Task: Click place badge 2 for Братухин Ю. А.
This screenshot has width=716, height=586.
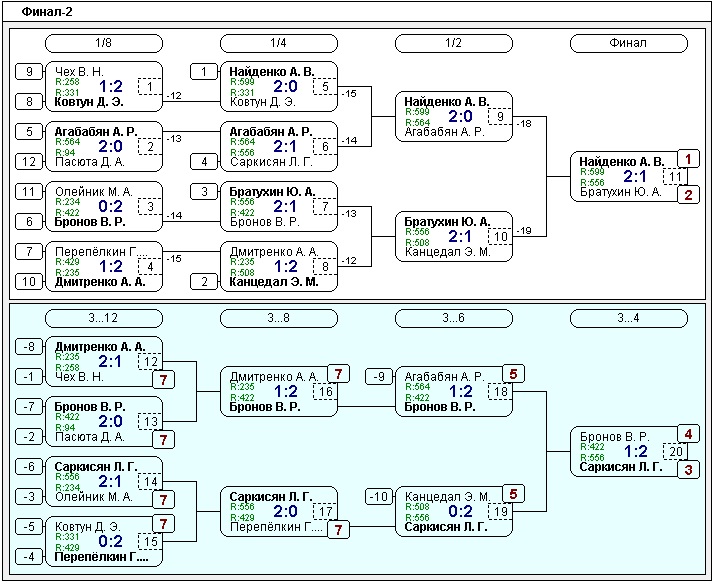Action: (689, 195)
